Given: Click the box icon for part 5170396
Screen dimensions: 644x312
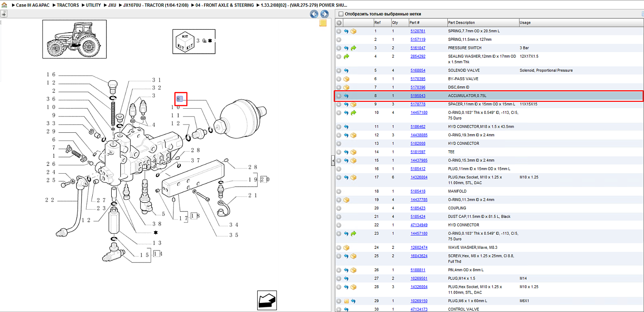Looking at the screenshot, I should pos(346,87).
